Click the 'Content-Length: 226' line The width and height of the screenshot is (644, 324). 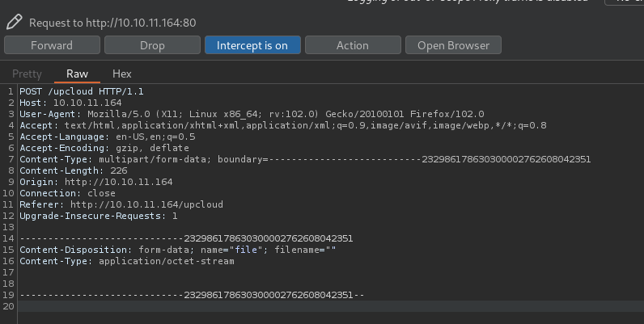[x=74, y=170]
